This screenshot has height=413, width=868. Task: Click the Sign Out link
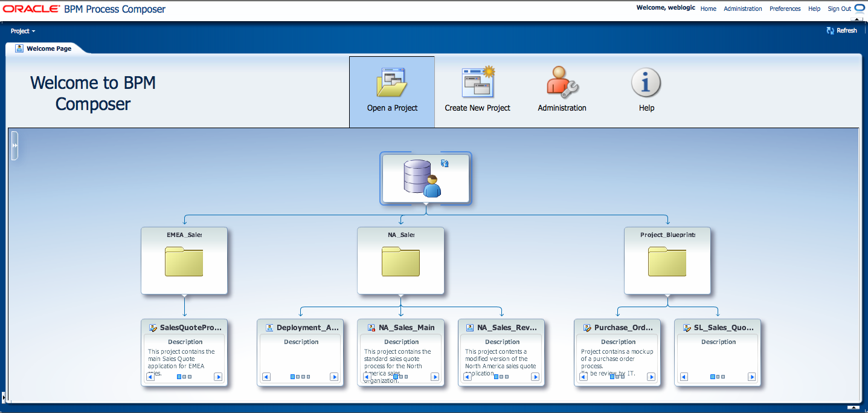839,8
